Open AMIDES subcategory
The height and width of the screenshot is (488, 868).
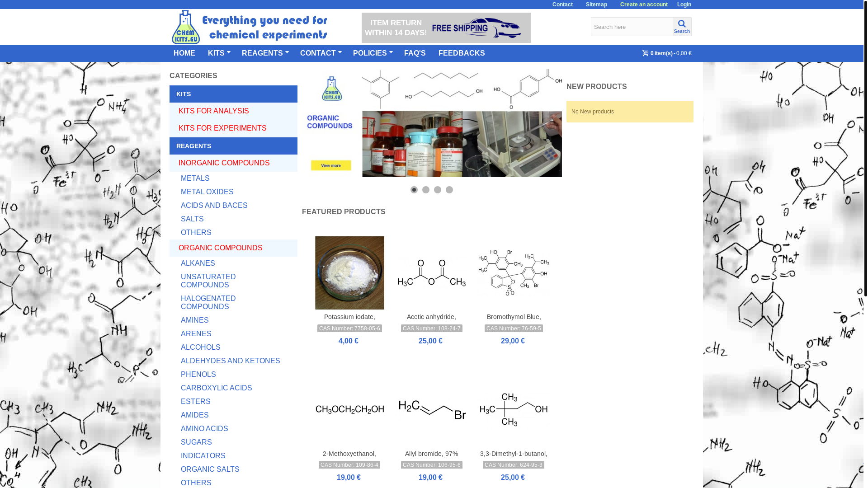click(195, 415)
